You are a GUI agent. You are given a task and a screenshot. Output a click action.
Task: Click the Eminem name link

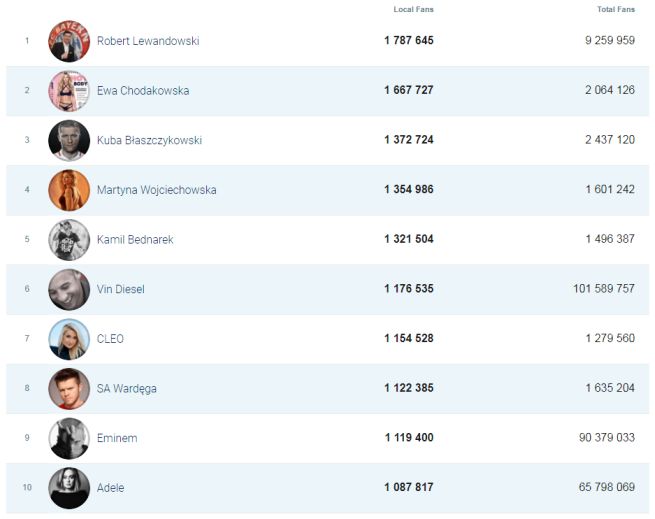click(x=117, y=438)
